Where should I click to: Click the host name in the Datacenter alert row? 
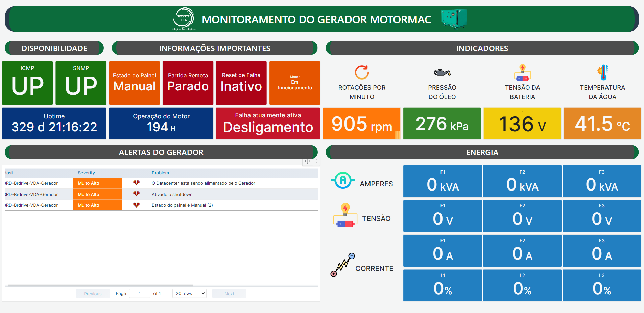pos(31,183)
